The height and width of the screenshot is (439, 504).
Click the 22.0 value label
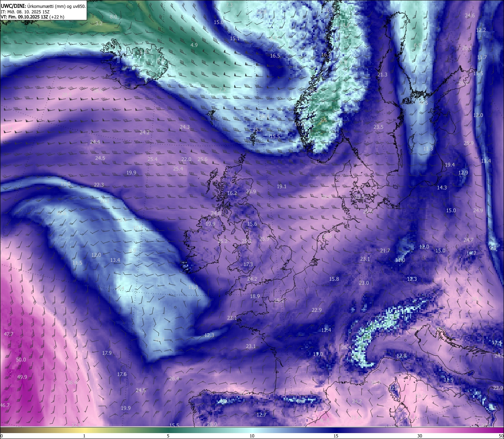(186, 159)
